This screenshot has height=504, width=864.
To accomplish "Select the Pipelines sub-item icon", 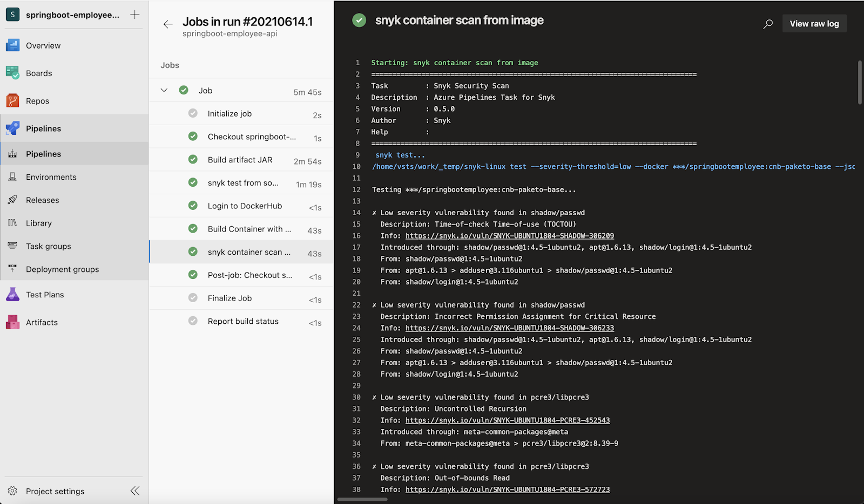I will click(12, 154).
